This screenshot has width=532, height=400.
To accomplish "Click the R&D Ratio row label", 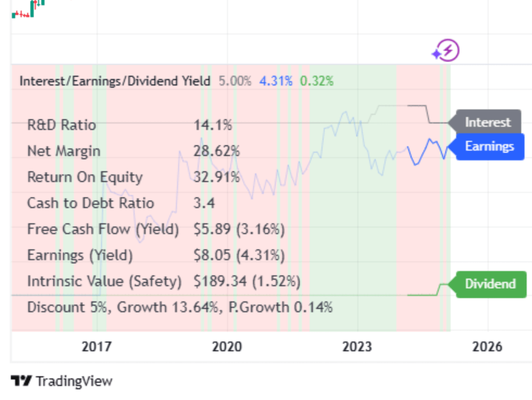I will coord(61,125).
